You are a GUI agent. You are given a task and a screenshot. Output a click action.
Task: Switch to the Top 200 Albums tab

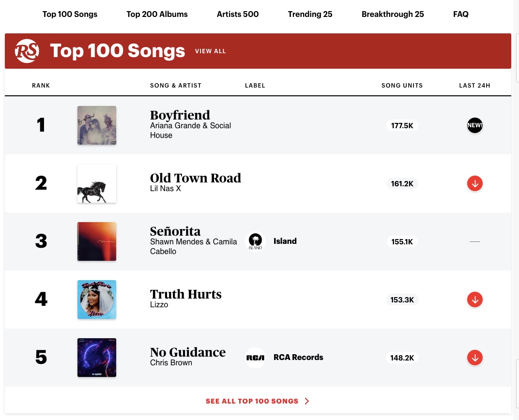tap(157, 14)
